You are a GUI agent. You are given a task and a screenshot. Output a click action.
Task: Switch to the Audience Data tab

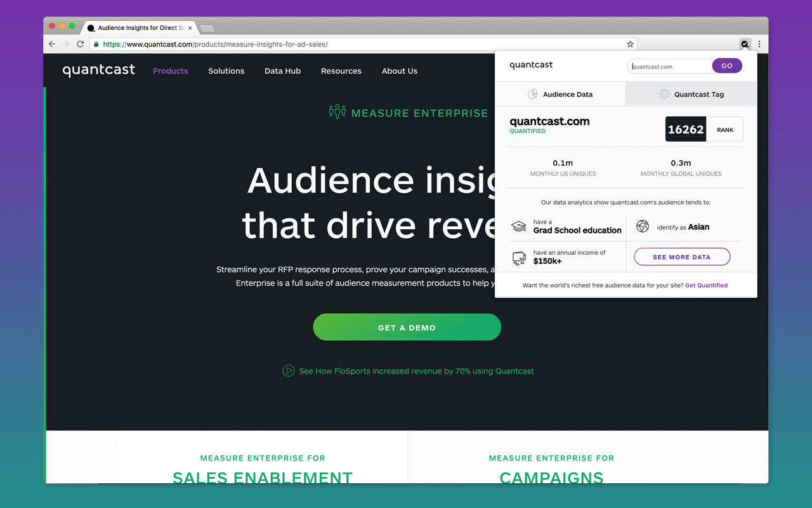tap(560, 94)
